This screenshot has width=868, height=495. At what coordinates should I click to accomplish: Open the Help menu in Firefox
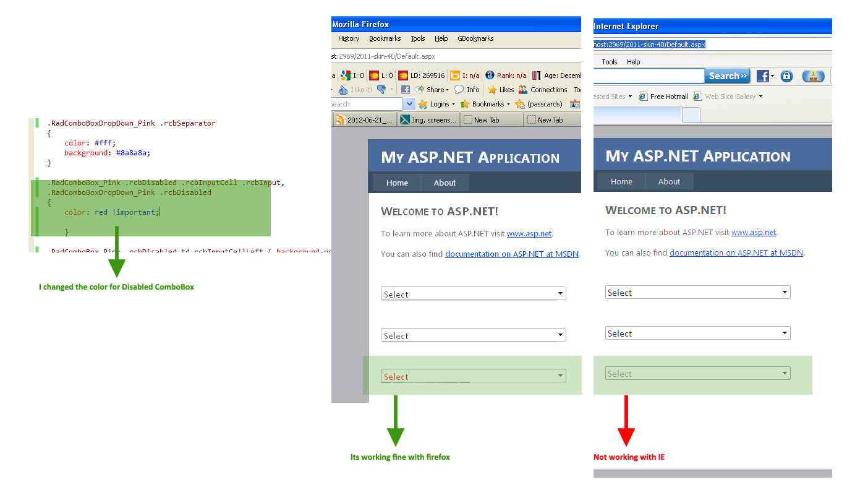(x=441, y=38)
